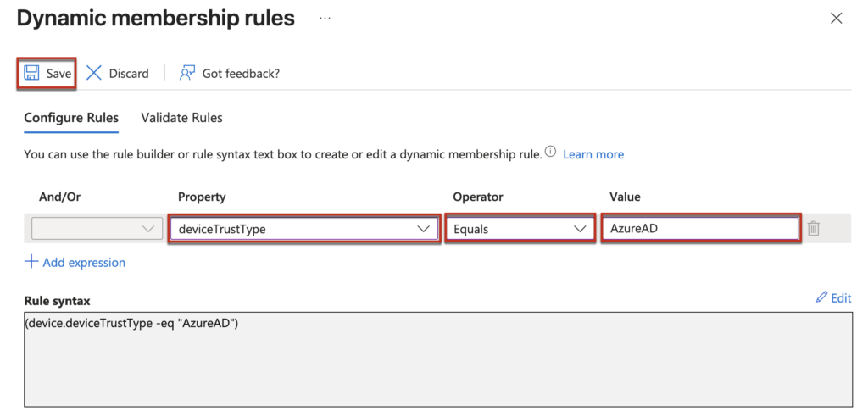Screen dimensions: 868x417
Task: Click the Add expression link text
Action: 84,263
